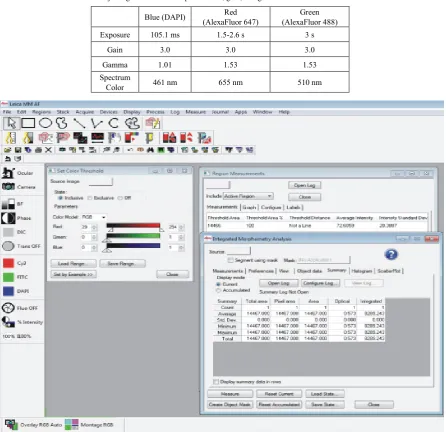The height and width of the screenshot is (432, 446).
Task: Select the Ocular microscope icon
Action: click(8, 173)
